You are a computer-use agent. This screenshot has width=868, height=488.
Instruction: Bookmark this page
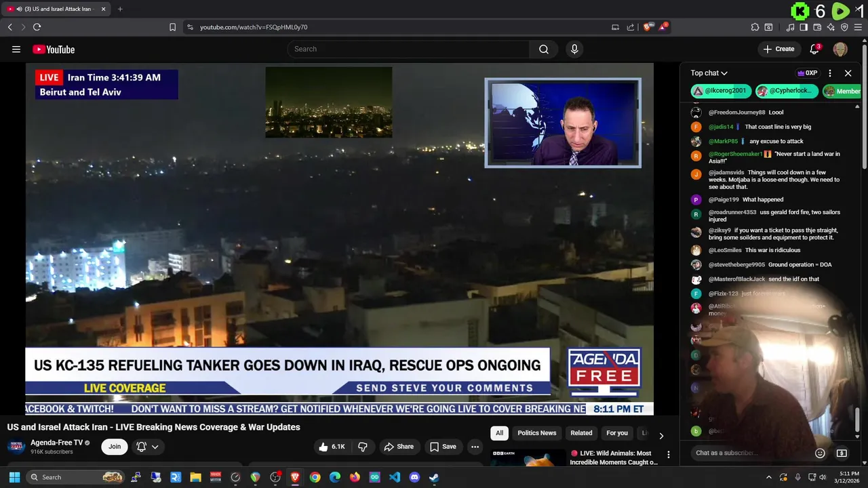click(x=172, y=27)
